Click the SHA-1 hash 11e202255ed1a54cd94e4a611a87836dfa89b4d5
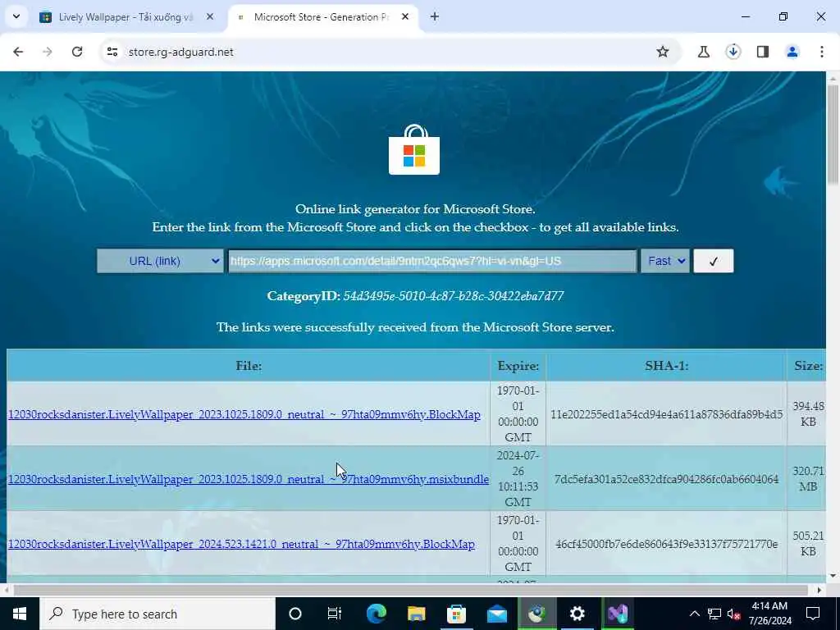This screenshot has width=840, height=630. point(666,414)
